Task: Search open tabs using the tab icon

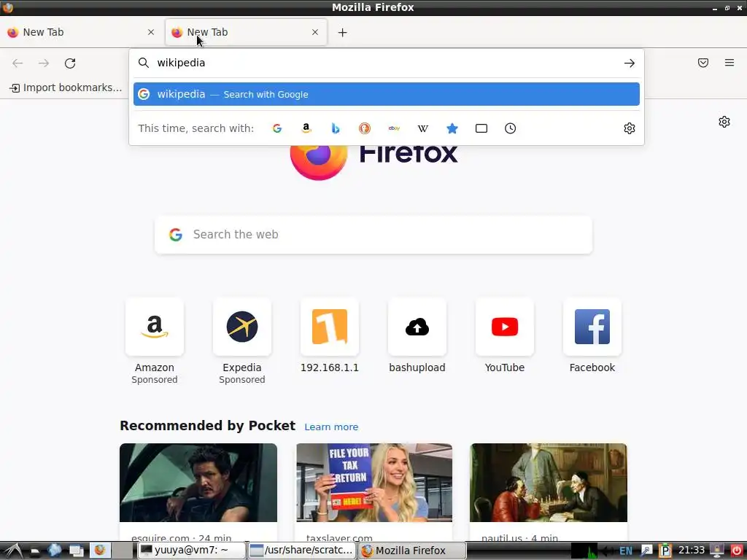Action: coord(481,128)
